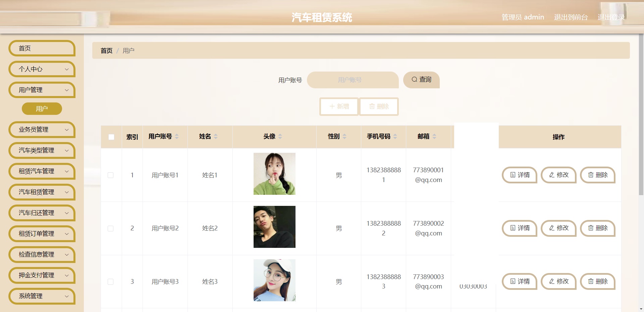Screen dimensions: 644x312
Task: Click the 退出登录 link
Action: (x=611, y=17)
